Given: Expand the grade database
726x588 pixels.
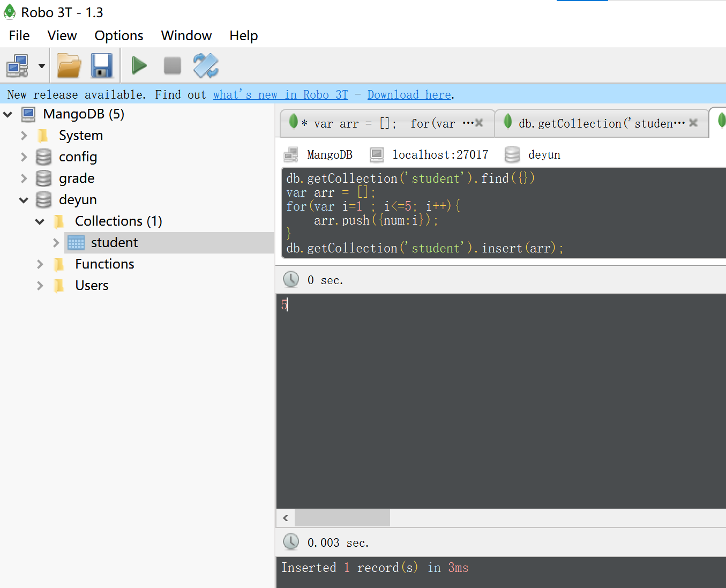Looking at the screenshot, I should click(24, 178).
